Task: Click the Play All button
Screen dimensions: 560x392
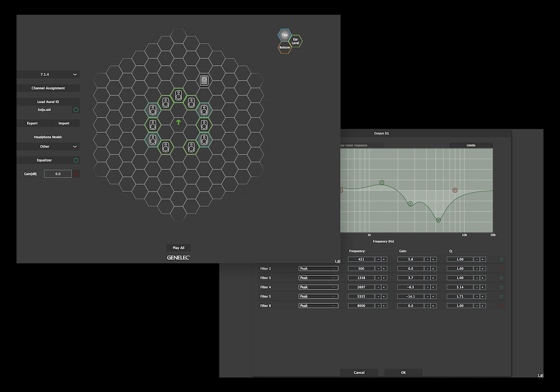Action: (178, 248)
